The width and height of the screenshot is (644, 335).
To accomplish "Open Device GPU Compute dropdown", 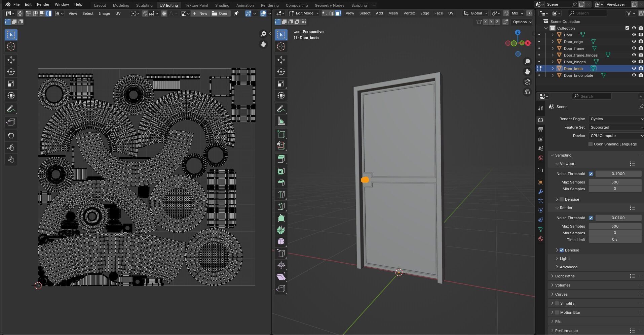I will (616, 136).
